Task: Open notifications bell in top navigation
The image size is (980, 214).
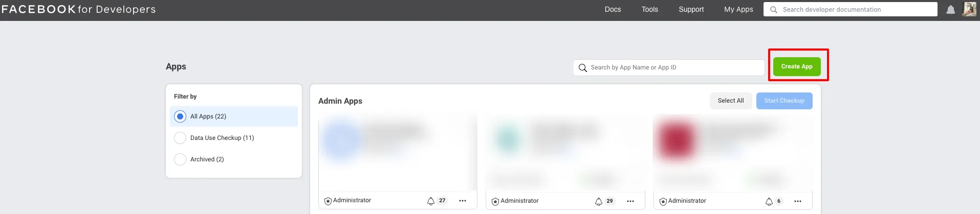Action: [x=950, y=10]
